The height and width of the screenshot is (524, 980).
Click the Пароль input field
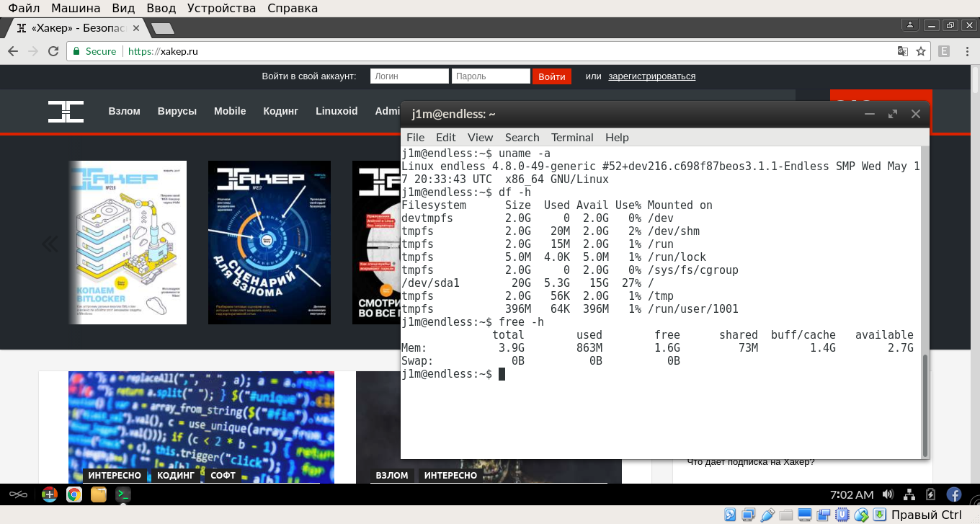point(491,76)
